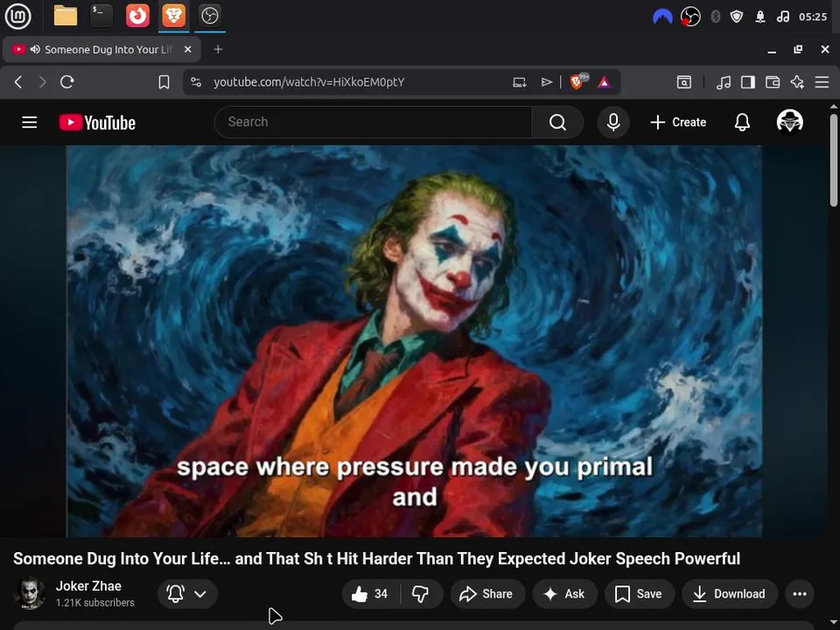Go to the YouTube home logo
The height and width of the screenshot is (630, 840).
click(97, 122)
